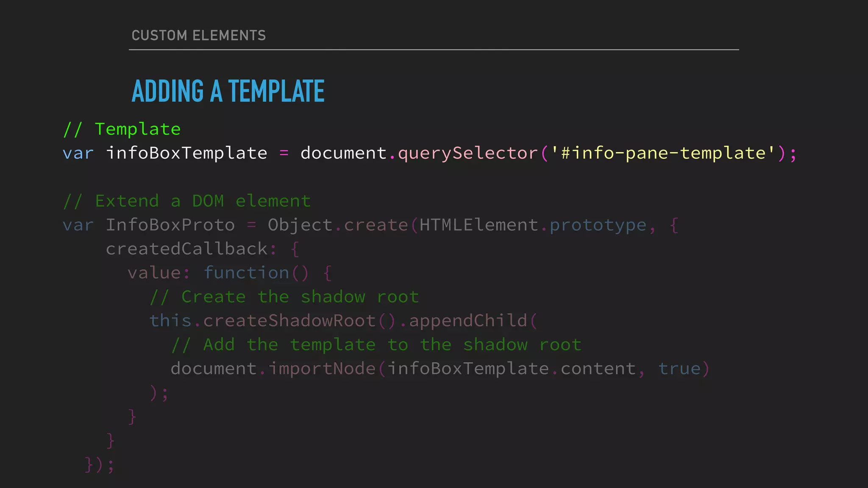Click the 'InfoBoxProto' variable name

(x=170, y=225)
